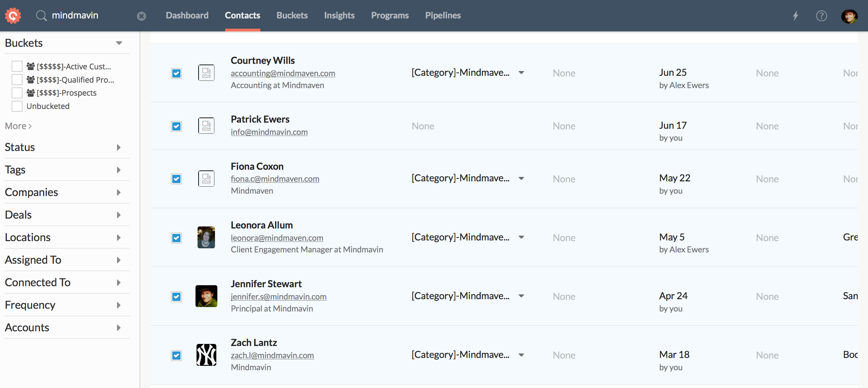Open Zach Lantz bucket category dropdown
The image size is (868, 388).
pyautogui.click(x=521, y=355)
